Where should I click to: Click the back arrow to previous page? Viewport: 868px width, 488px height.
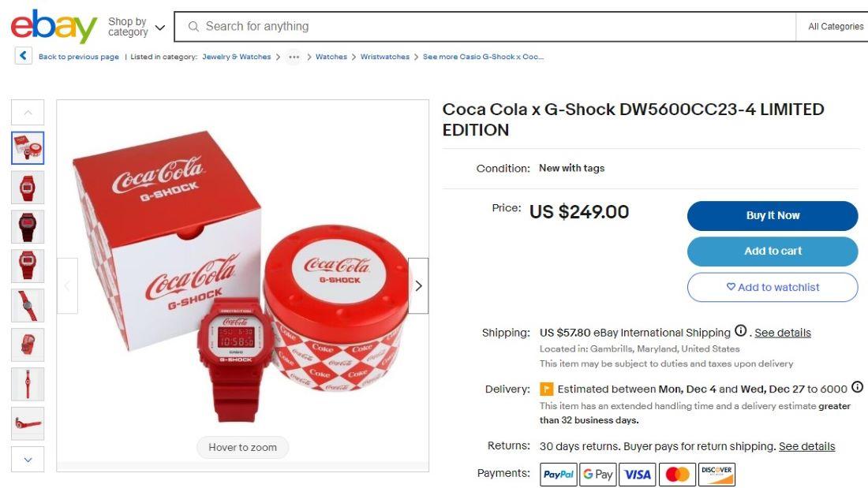coord(23,55)
